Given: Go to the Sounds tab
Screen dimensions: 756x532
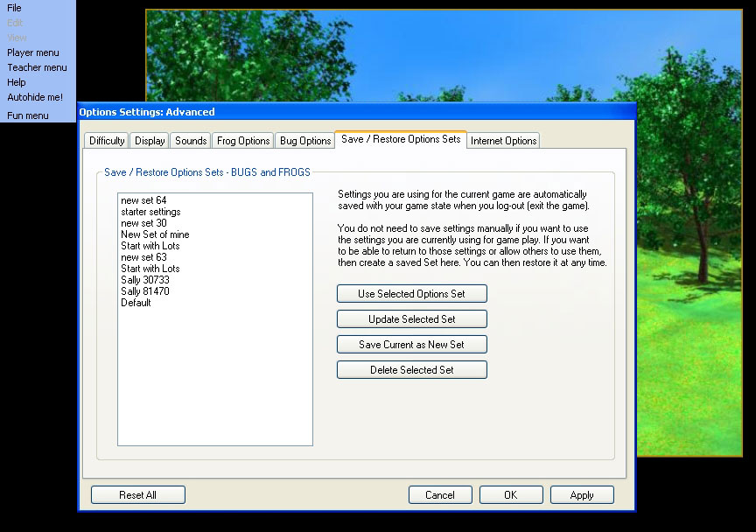Looking at the screenshot, I should pyautogui.click(x=191, y=141).
